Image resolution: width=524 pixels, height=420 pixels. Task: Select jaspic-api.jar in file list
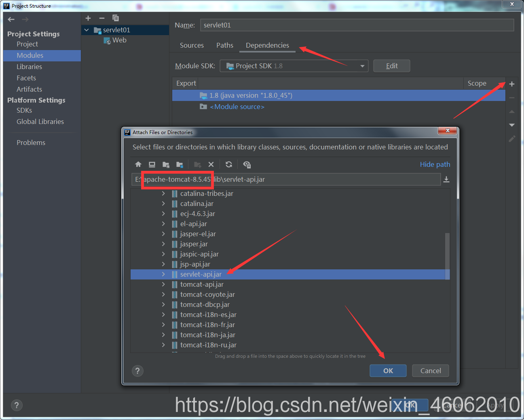[x=199, y=254]
